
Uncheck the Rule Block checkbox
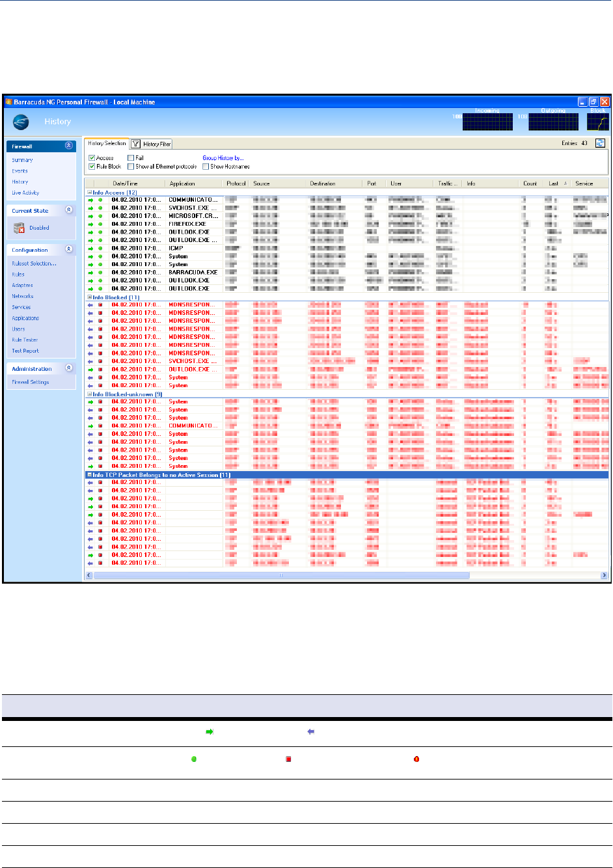point(92,167)
